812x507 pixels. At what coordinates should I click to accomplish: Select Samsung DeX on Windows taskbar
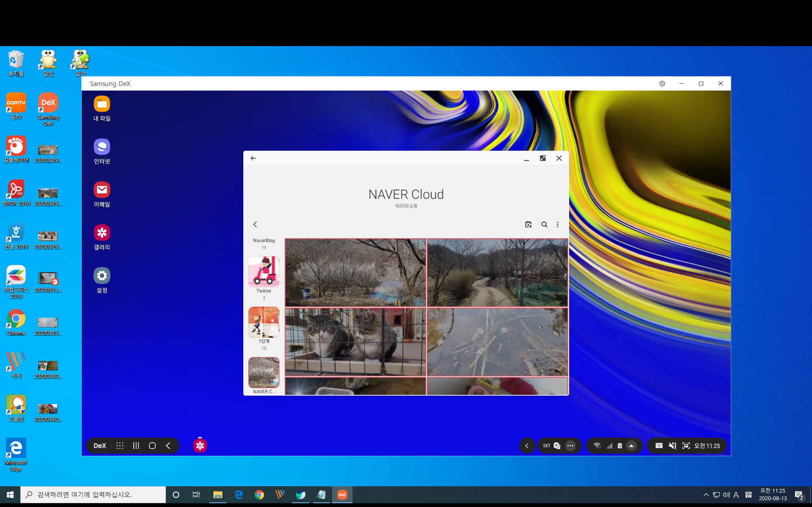[x=342, y=494]
